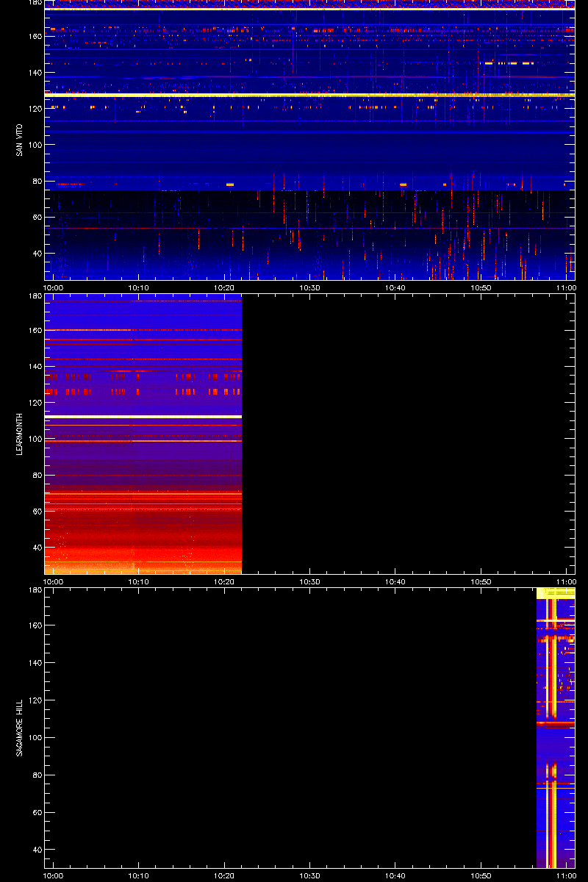Click the 80 frequency label on San Vito axis
The image size is (588, 882).
tap(36, 181)
